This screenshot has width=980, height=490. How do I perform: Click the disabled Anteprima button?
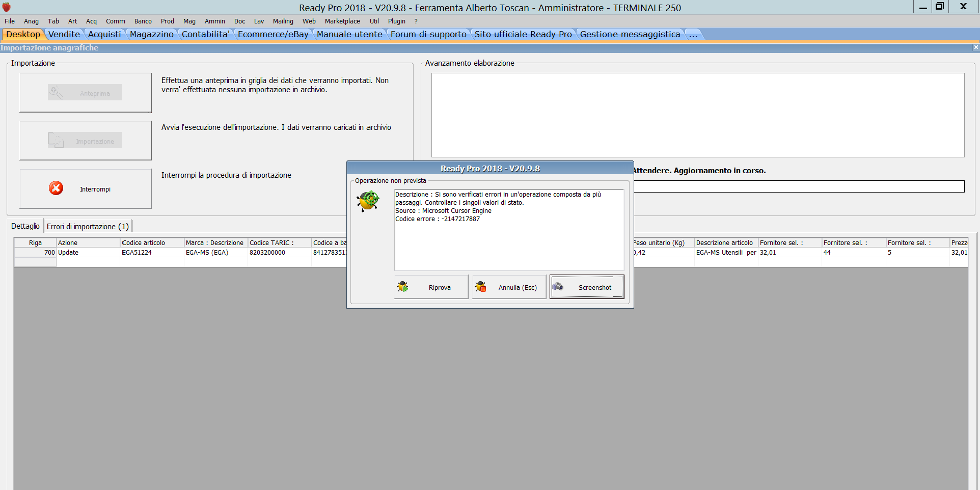85,93
